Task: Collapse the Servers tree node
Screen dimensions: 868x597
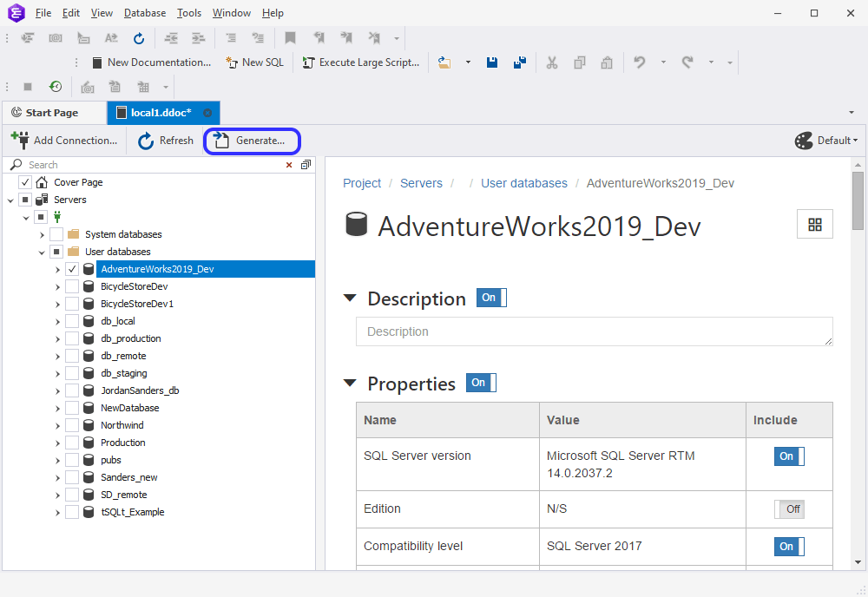Action: (10, 200)
